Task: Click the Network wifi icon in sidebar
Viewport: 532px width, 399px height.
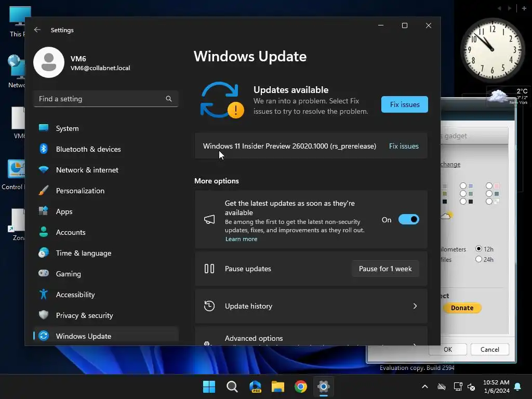Action: click(x=44, y=169)
